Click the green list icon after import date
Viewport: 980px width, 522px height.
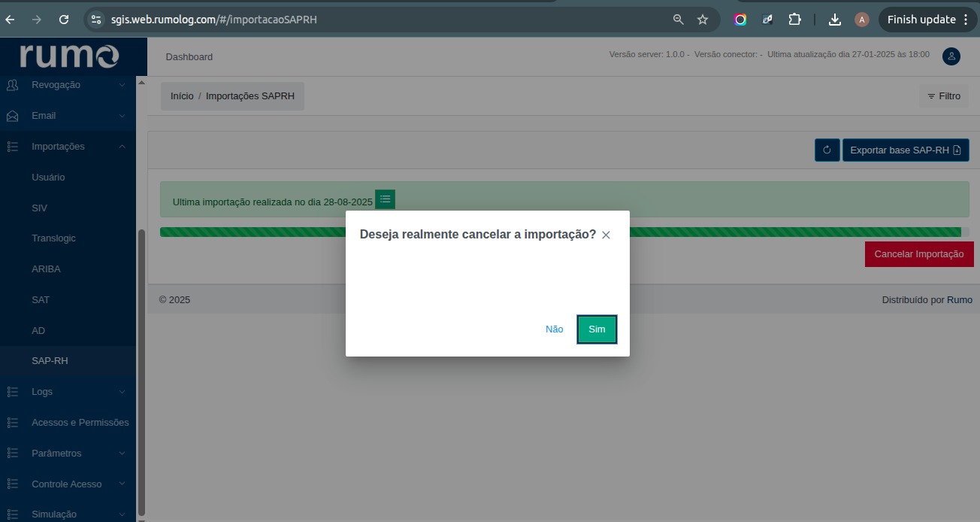point(385,199)
